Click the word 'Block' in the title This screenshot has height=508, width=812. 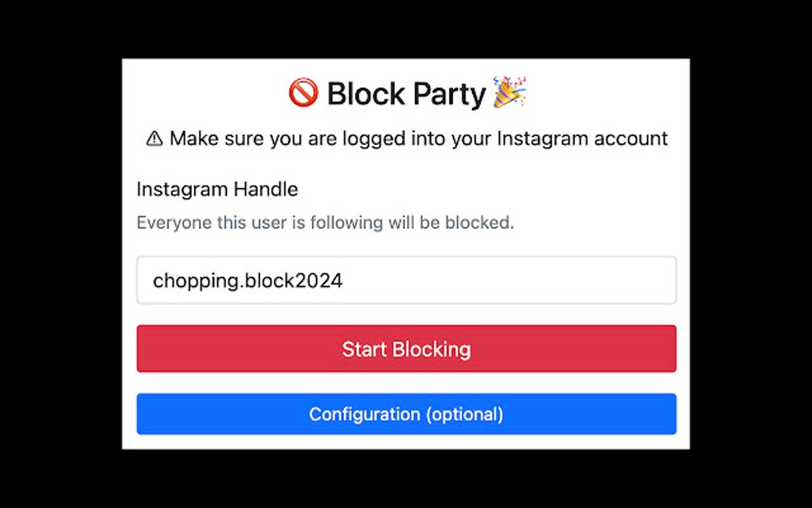(x=365, y=94)
